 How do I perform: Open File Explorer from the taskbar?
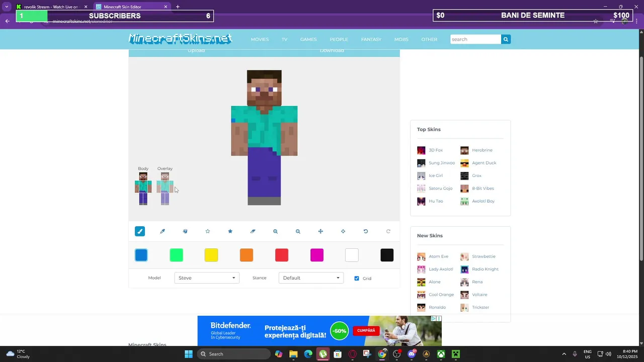pos(293,354)
